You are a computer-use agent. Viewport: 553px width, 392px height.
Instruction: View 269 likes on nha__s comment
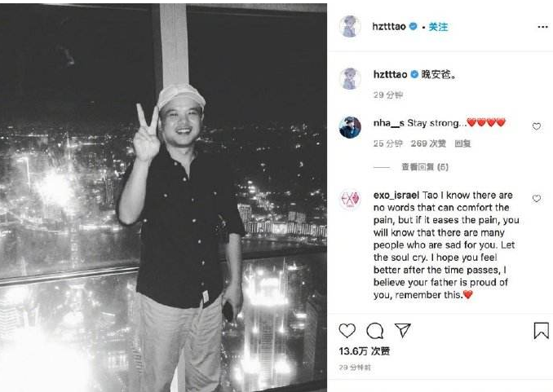(x=428, y=143)
